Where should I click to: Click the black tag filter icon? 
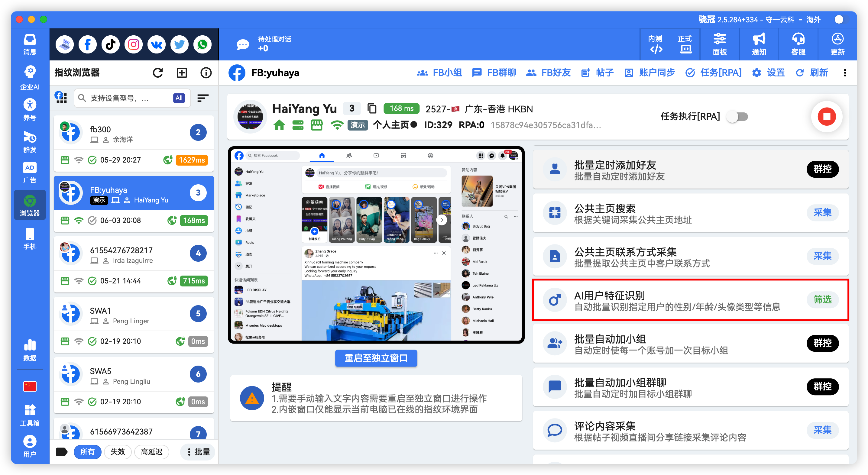[61, 451]
